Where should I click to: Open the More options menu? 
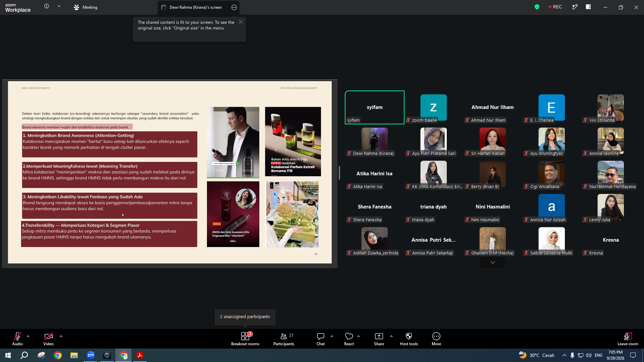click(436, 339)
